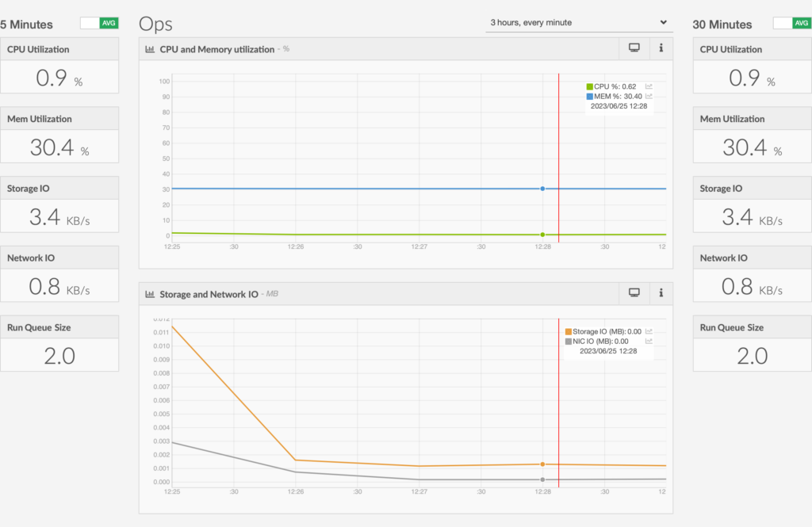Toggle the AVG switch for 5 Minutes
Image resolution: width=812 pixels, height=527 pixels.
pyautogui.click(x=99, y=23)
